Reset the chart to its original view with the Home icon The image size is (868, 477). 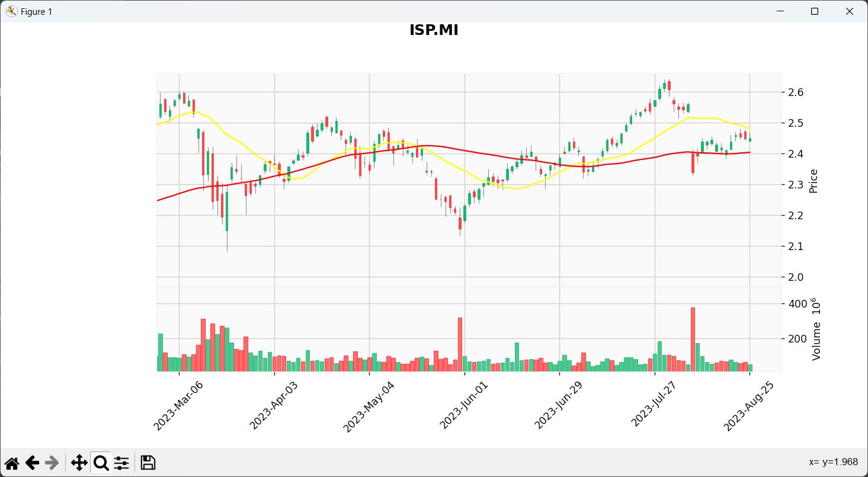(11, 463)
